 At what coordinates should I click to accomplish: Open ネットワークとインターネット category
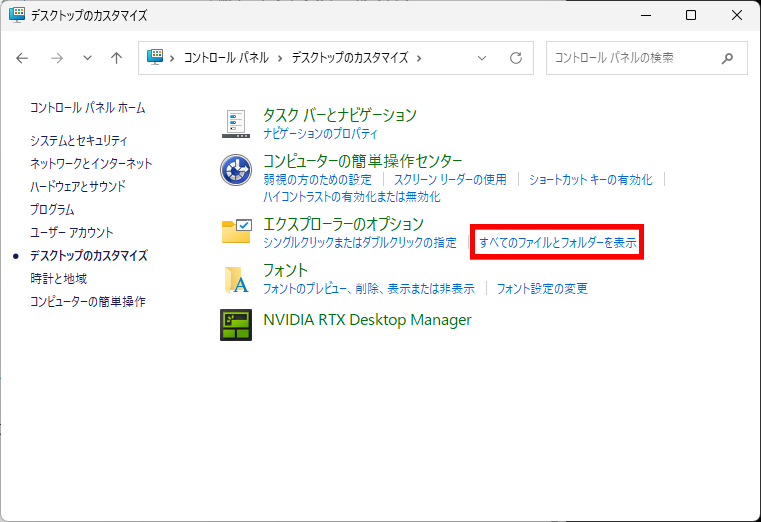(x=91, y=163)
